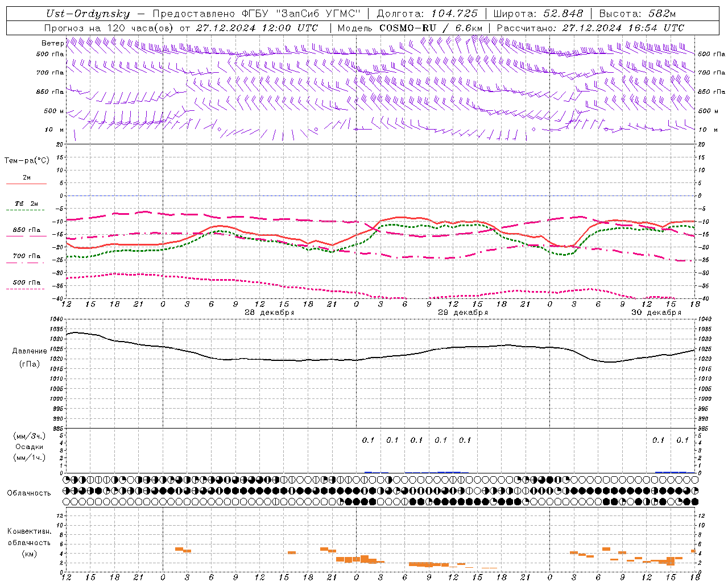This screenshot has height=582, width=728.
Task: Click the '29 декабря' date label
Action: pos(463,313)
